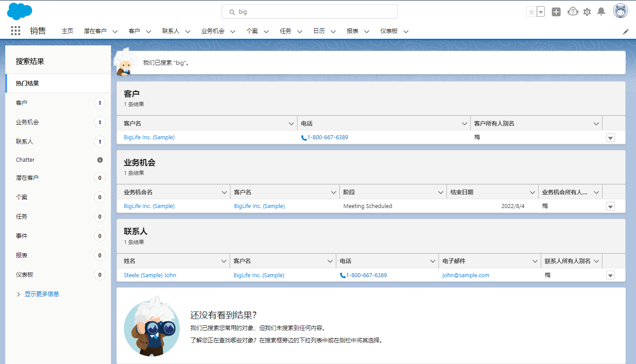Expand the 联系人 tab dropdown chevron
Viewport: 636px width, 364px height.
pyautogui.click(x=188, y=31)
